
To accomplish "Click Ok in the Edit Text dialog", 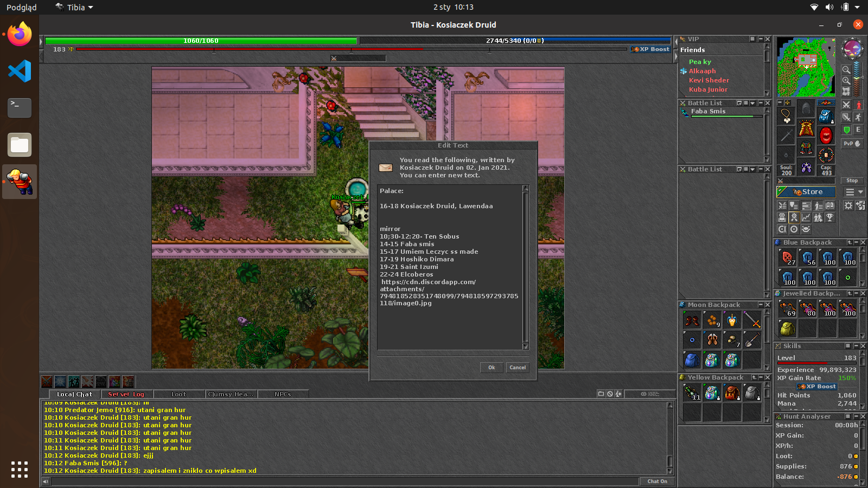I will 492,368.
